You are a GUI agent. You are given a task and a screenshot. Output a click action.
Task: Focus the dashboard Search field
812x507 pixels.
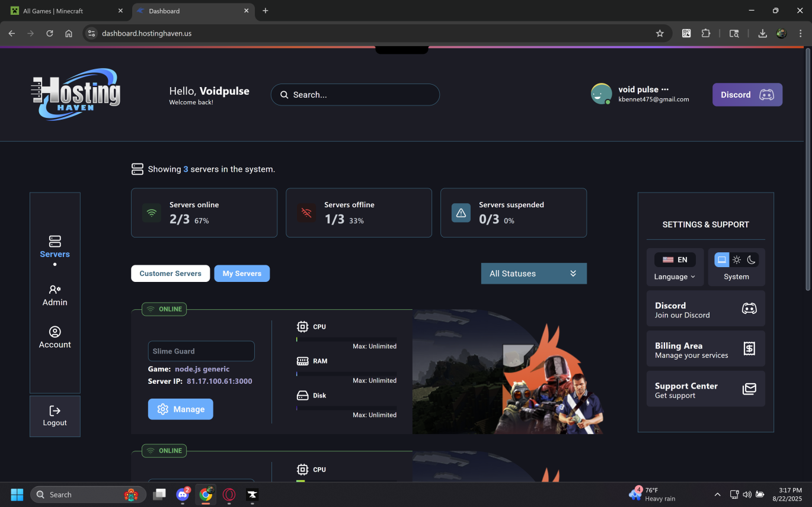click(356, 95)
